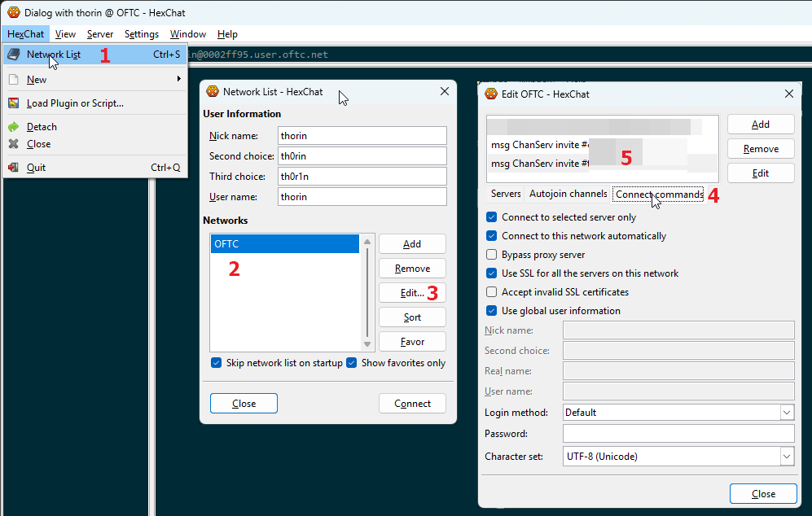Expand the Character set combo box

click(x=786, y=457)
